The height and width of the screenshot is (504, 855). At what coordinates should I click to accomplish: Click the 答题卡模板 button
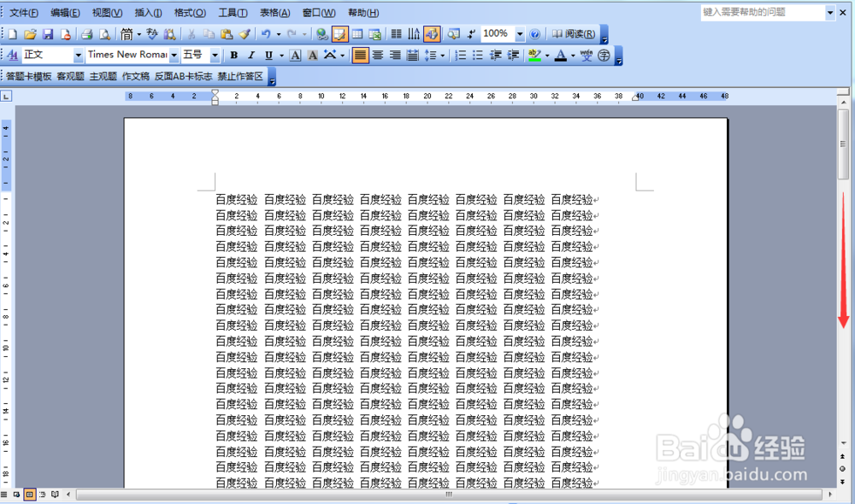point(28,76)
